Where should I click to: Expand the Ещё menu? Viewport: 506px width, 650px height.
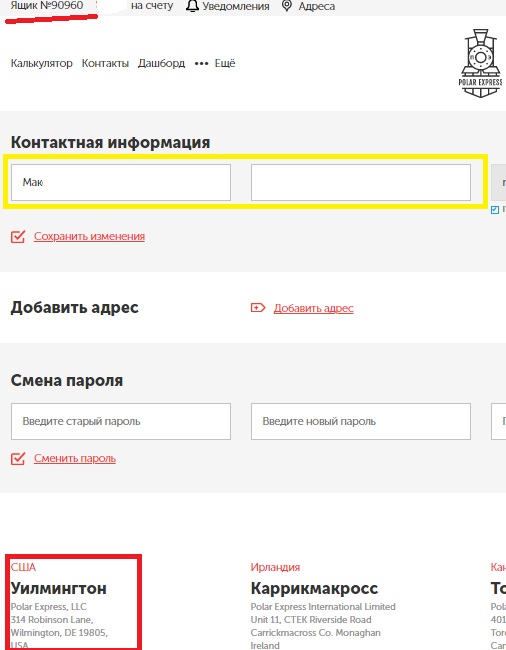pyautogui.click(x=225, y=63)
